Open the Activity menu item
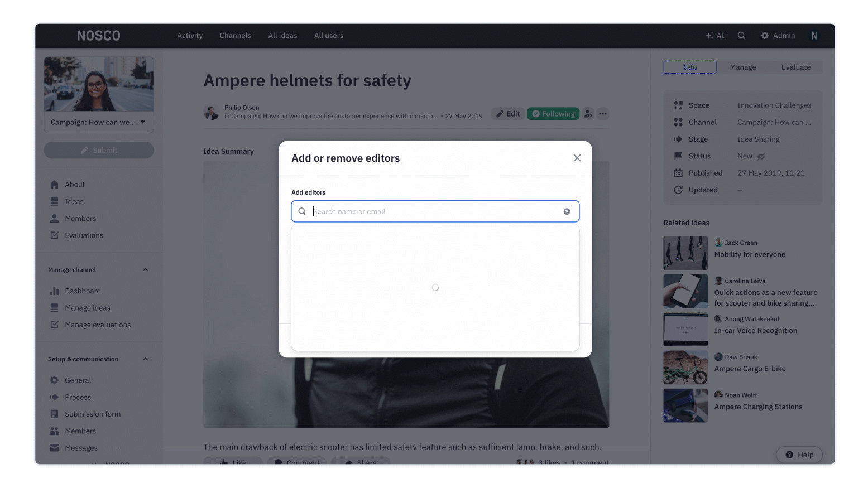The width and height of the screenshot is (868, 488). (190, 36)
